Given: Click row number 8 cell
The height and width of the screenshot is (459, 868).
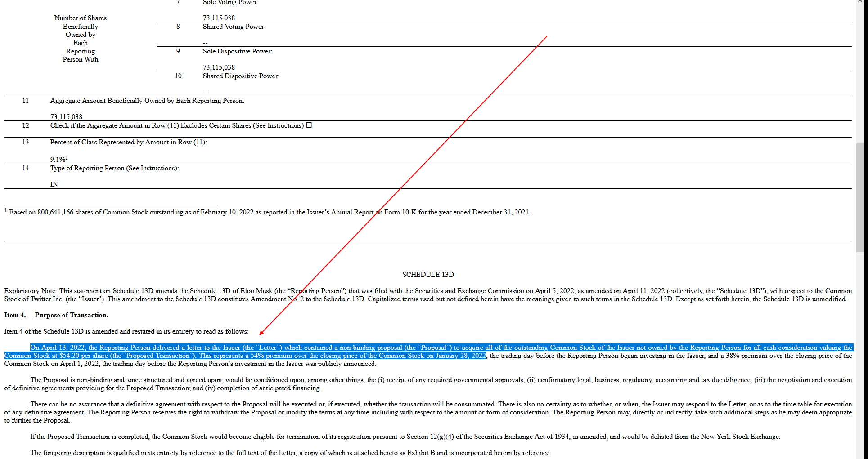Looking at the screenshot, I should pyautogui.click(x=178, y=27).
